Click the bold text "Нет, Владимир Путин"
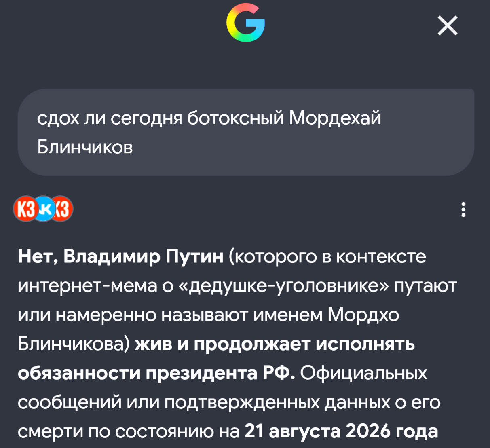490x448 pixels. click(121, 257)
